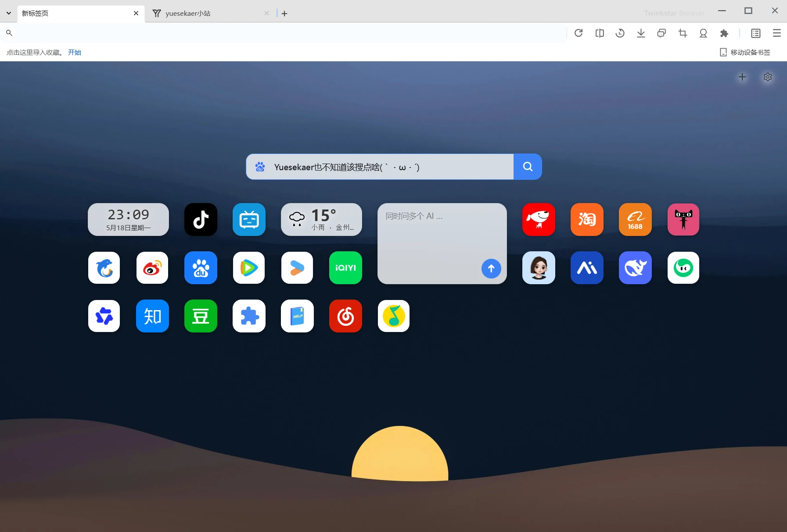The image size is (787, 532).
Task: Open the 23:09 clock widget
Action: click(x=128, y=219)
